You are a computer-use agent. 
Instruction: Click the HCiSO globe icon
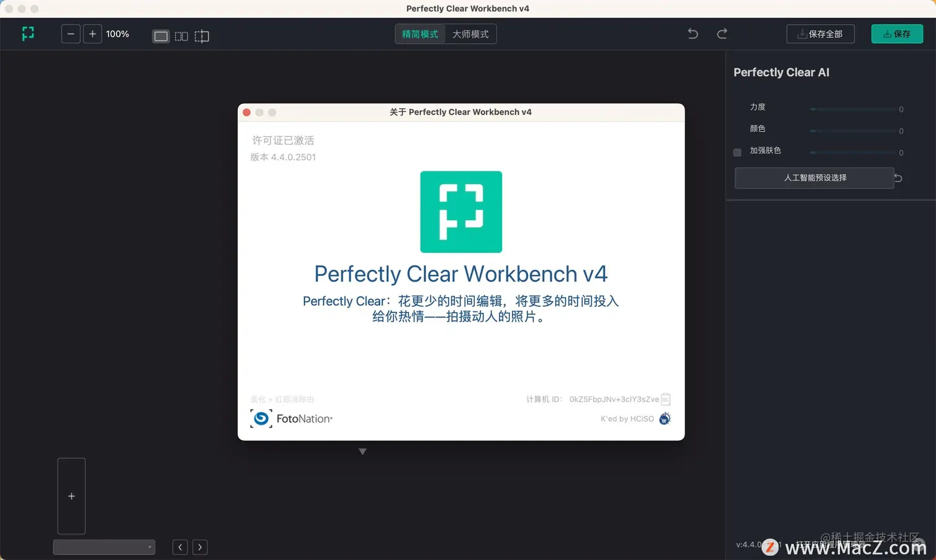(x=665, y=419)
